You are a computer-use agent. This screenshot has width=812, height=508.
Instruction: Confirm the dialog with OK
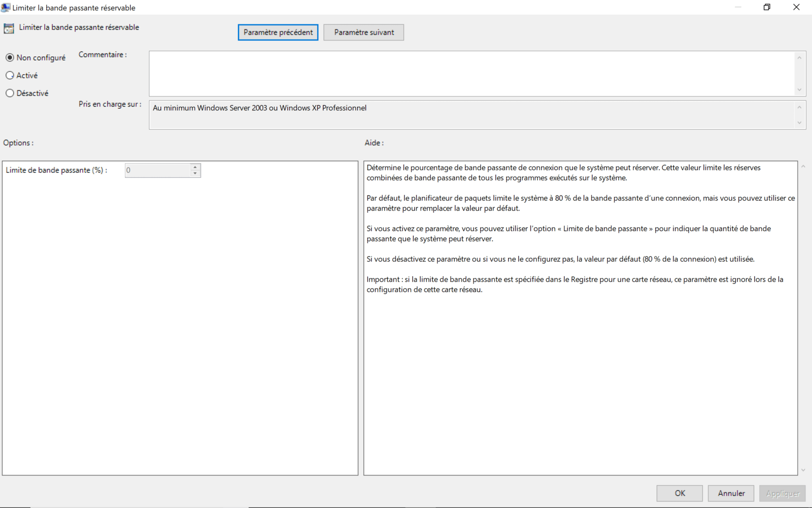(x=679, y=493)
